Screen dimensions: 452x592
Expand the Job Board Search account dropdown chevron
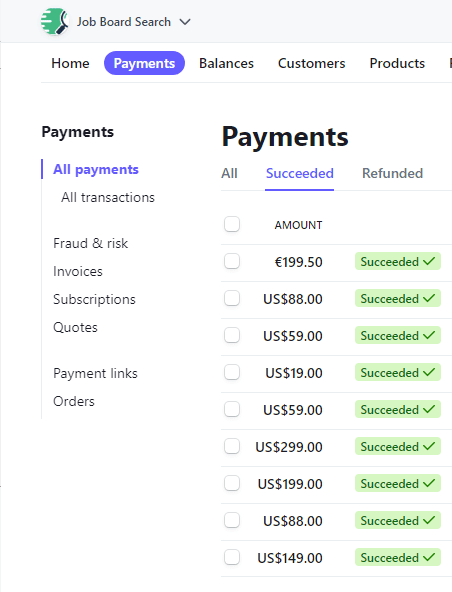[x=185, y=22]
